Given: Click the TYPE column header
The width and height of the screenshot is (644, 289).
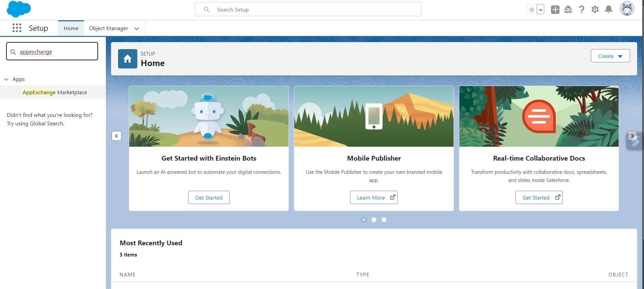Looking at the screenshot, I should 363,274.
